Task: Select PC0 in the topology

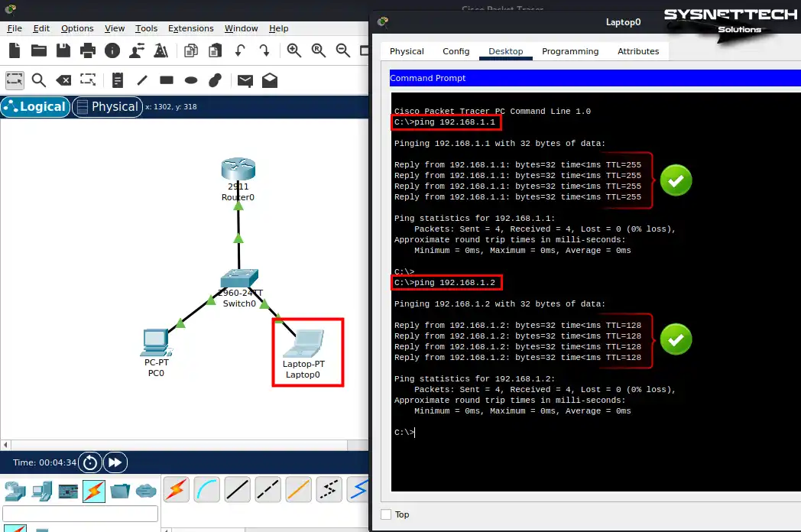Action: point(155,342)
